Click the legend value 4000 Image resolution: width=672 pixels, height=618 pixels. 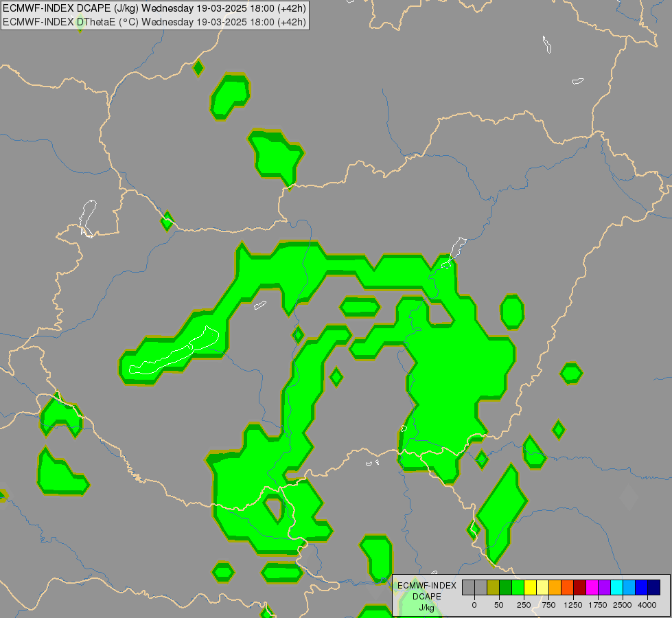[x=647, y=605]
